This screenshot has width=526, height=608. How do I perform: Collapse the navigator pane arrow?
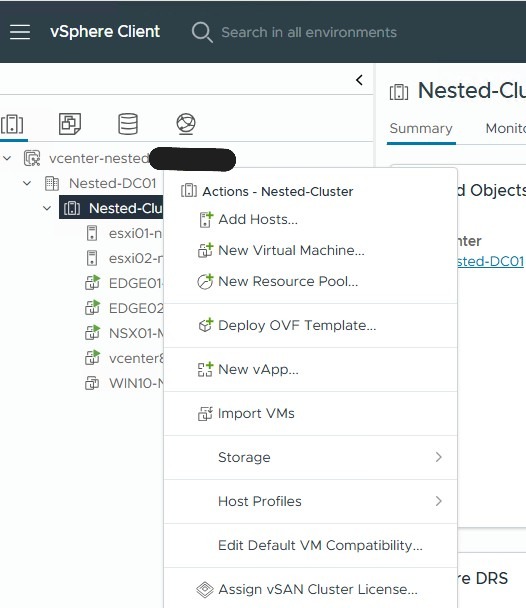(359, 80)
